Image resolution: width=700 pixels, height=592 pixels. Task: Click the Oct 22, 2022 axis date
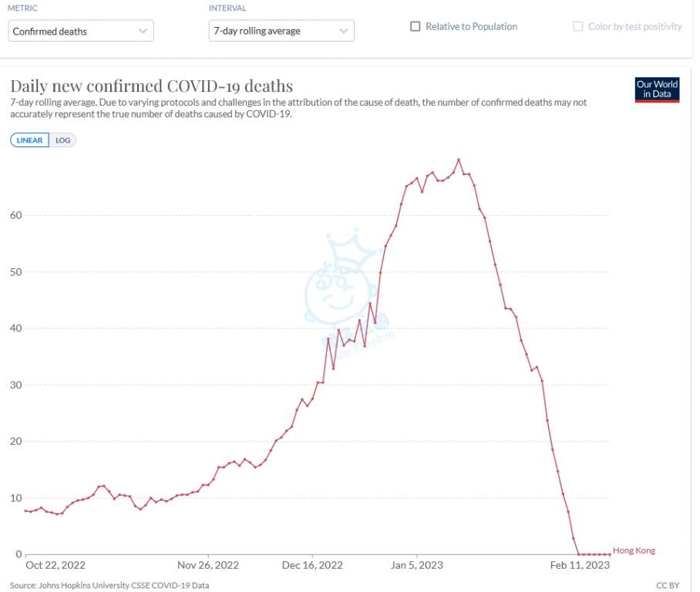click(56, 565)
